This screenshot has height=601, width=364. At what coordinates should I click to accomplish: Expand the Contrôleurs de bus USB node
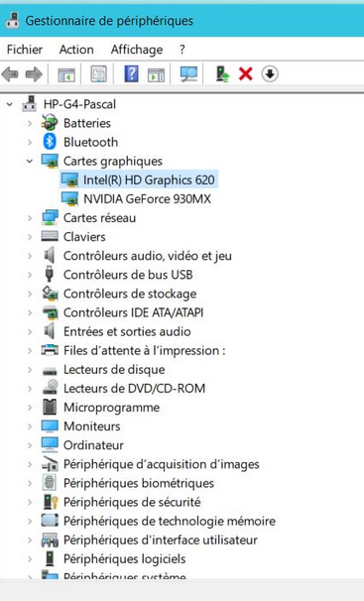pos(30,275)
